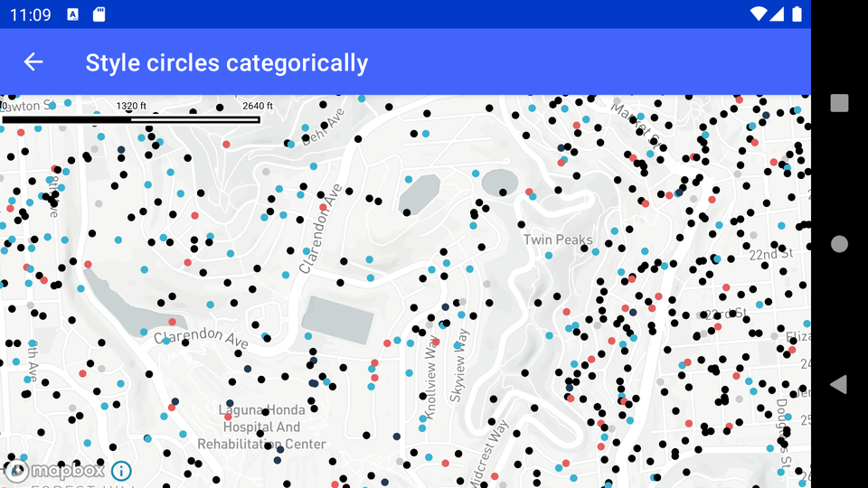Select the Laguna Honda Hospital label
This screenshot has width=868, height=488.
(261, 427)
